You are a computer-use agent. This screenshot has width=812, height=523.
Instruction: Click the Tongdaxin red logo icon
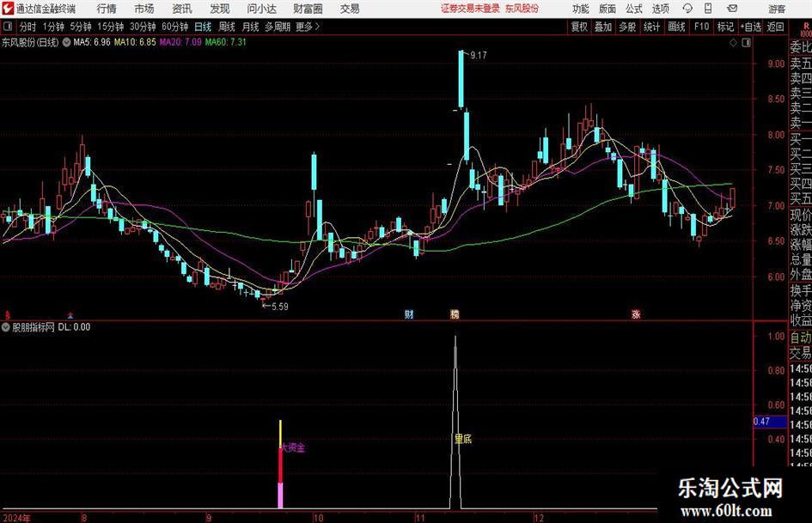tap(7, 9)
